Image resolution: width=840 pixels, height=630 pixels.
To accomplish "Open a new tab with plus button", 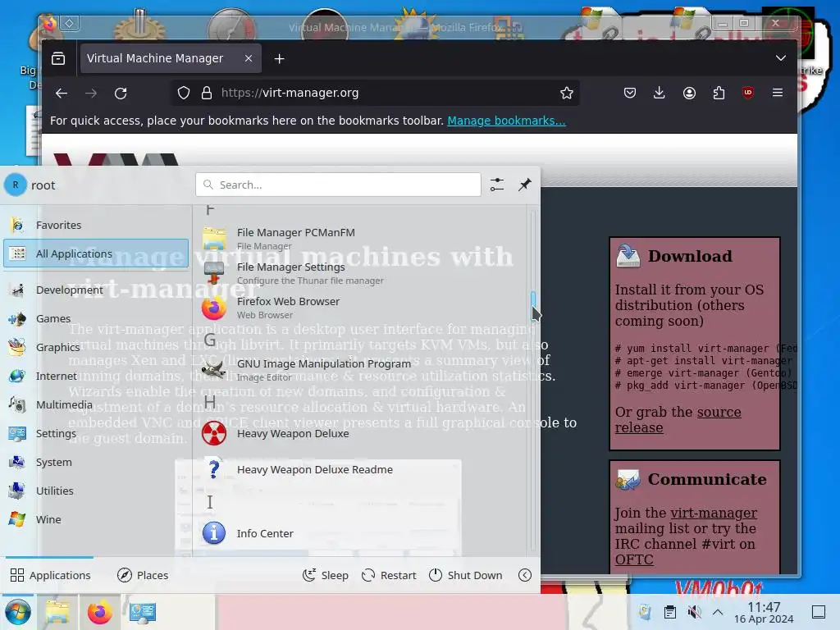I will pyautogui.click(x=279, y=58).
